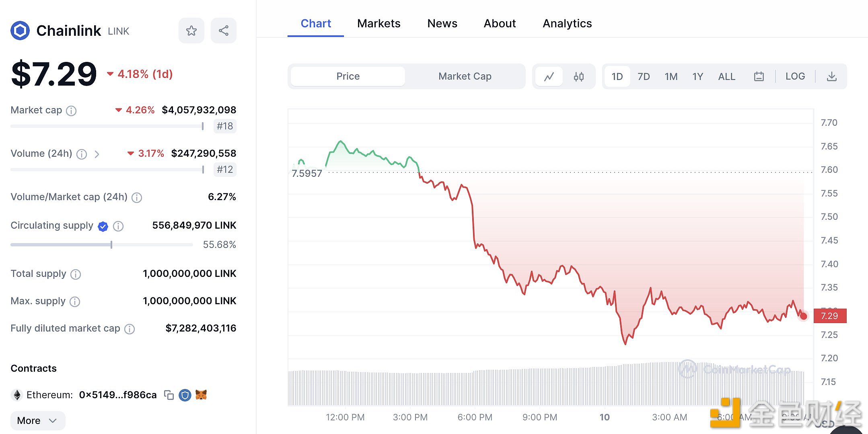Click the market cap rank bar

pos(107,126)
